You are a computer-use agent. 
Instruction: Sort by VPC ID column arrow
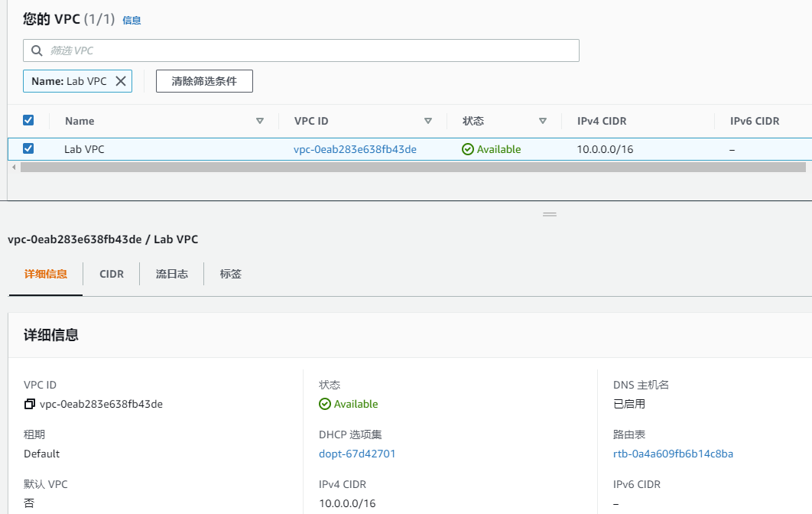pos(428,121)
